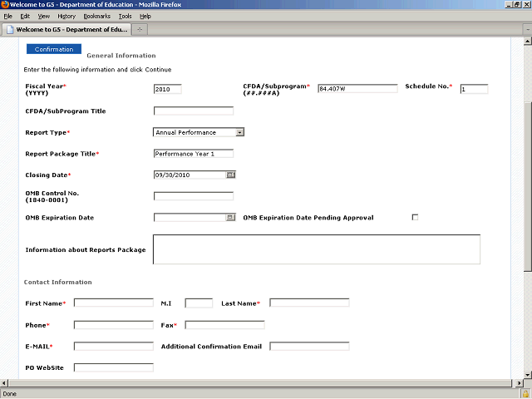The image size is (532, 399).
Task: Click the Information about Reports Package textarea
Action: (317, 249)
